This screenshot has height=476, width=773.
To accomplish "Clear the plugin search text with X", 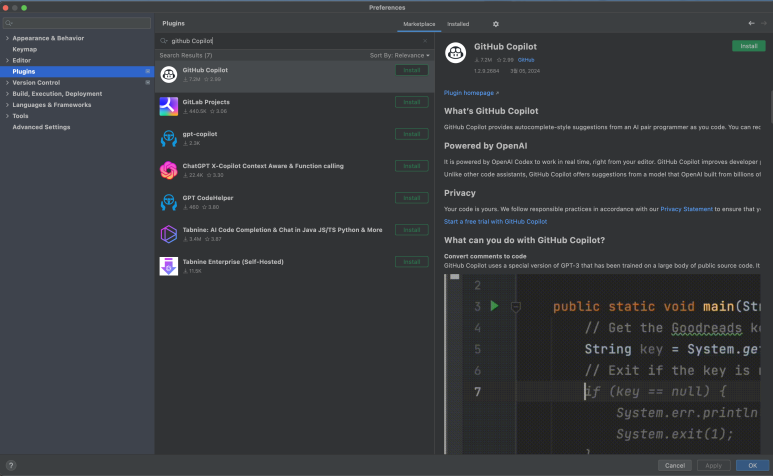I will [425, 41].
